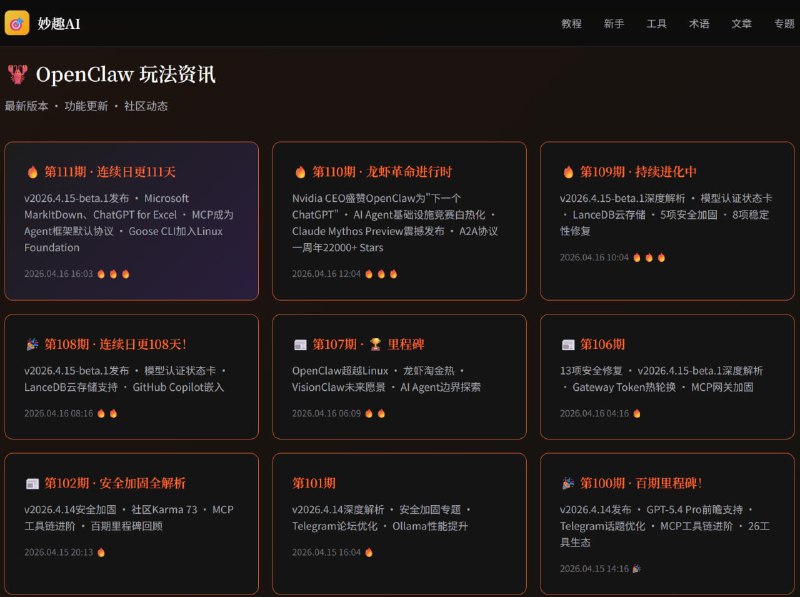Open article 第106期
The image size is (800, 597).
[603, 344]
